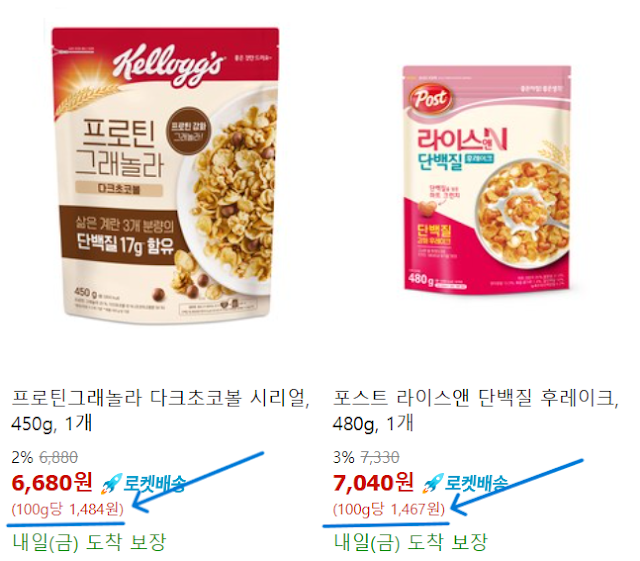Click the 로켓배송 text beside 6,680원

154,483
